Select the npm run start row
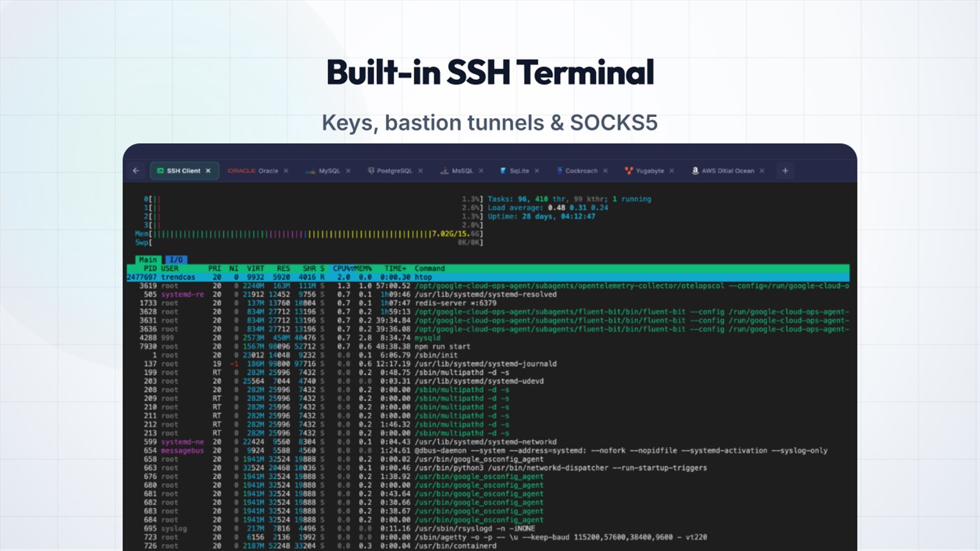Screen dimensions: 980x551 click(488, 347)
